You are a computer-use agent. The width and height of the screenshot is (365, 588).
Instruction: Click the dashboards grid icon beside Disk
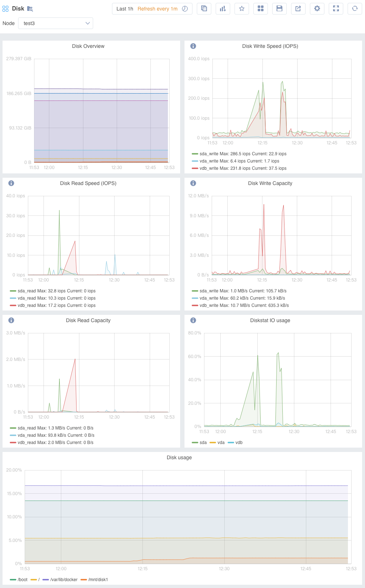(x=5, y=9)
